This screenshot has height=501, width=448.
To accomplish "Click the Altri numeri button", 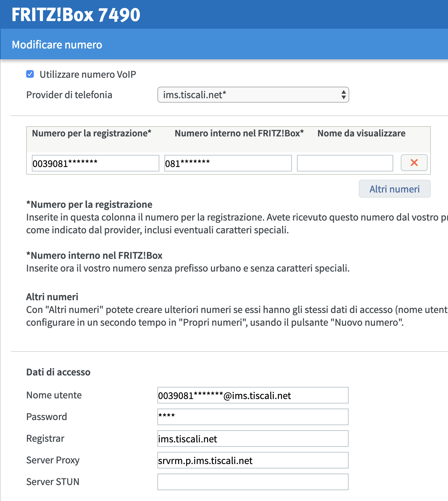I will (x=394, y=189).
